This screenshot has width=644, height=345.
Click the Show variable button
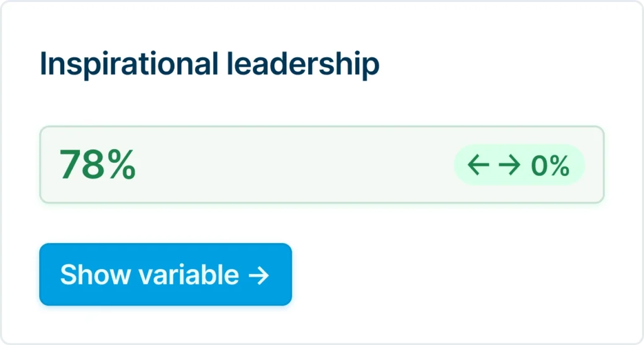pyautogui.click(x=165, y=275)
